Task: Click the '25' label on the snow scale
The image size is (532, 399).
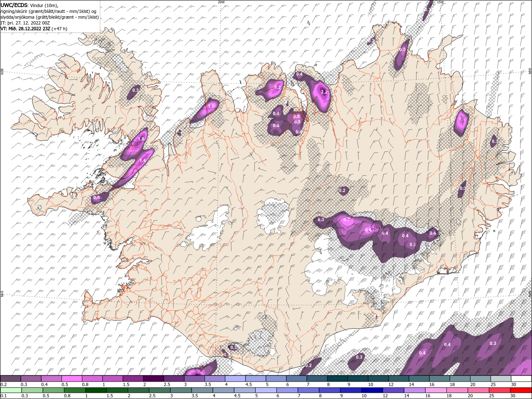Action: 493,384
